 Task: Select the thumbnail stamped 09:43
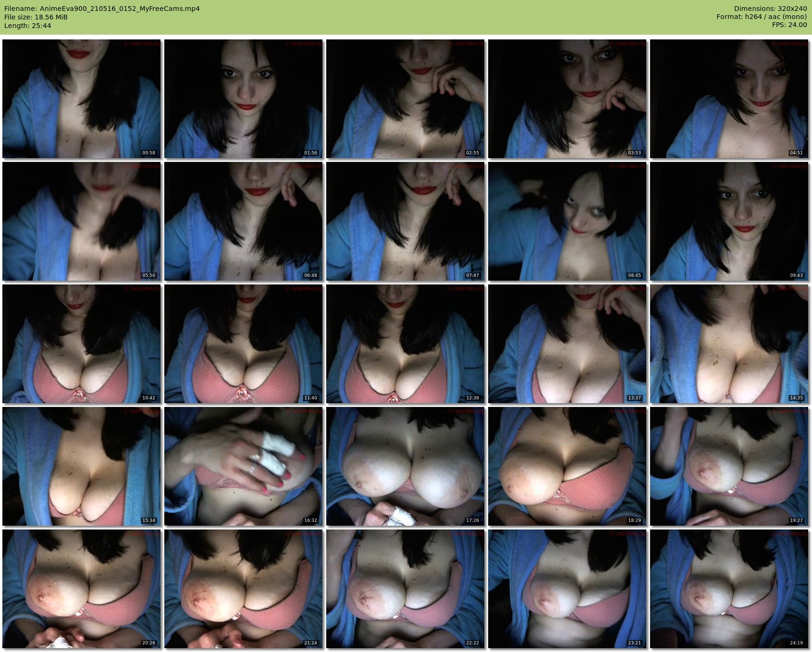[729, 221]
